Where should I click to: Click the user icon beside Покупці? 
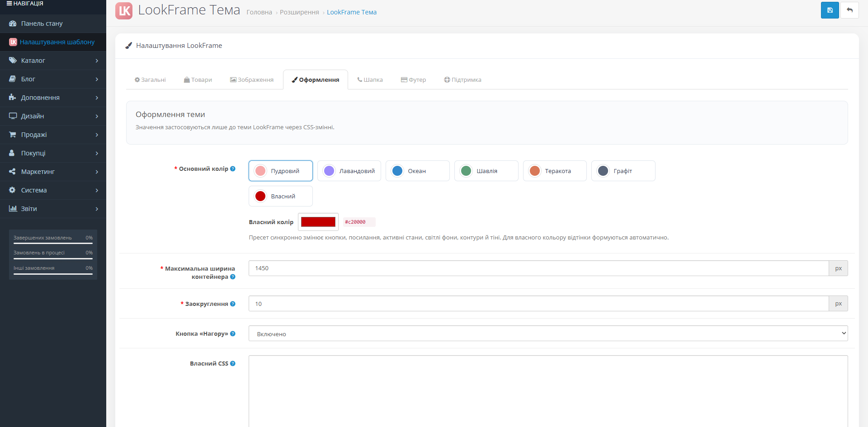click(12, 153)
